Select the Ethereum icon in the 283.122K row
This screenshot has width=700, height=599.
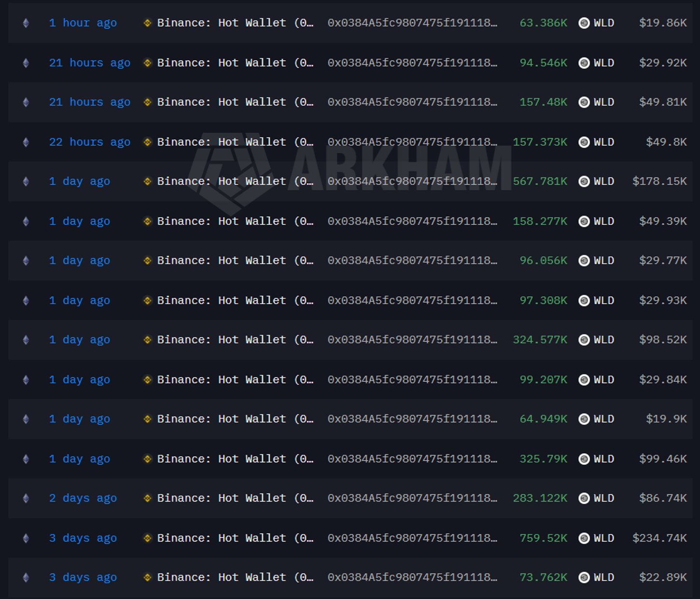pyautogui.click(x=26, y=498)
